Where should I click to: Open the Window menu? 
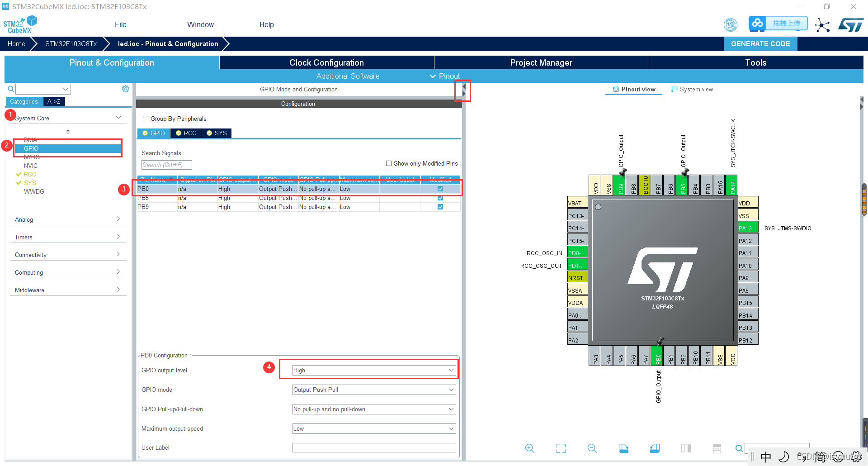200,24
